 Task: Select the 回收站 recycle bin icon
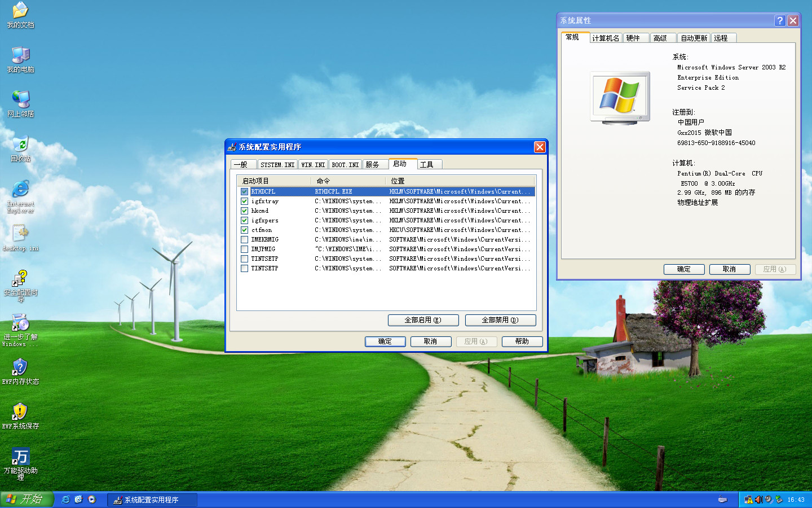pos(20,148)
